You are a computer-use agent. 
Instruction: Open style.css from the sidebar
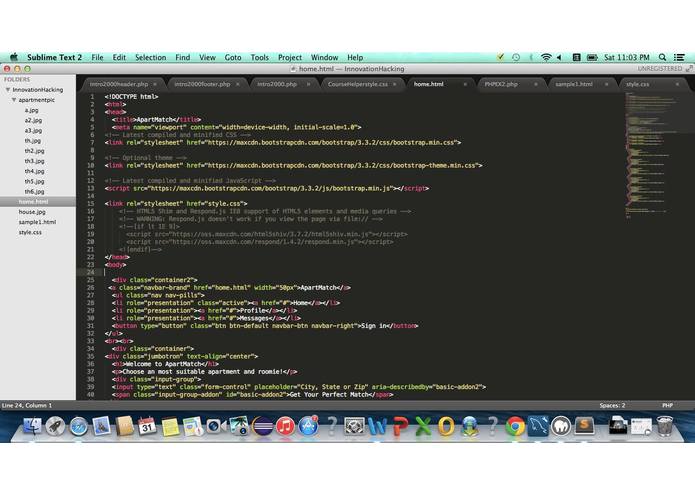pos(30,232)
